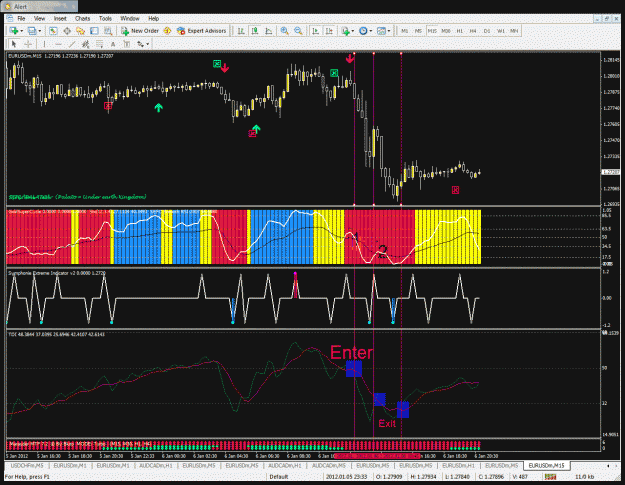
Task: Select the Fibonacci Retracement tool
Action: 99,44
